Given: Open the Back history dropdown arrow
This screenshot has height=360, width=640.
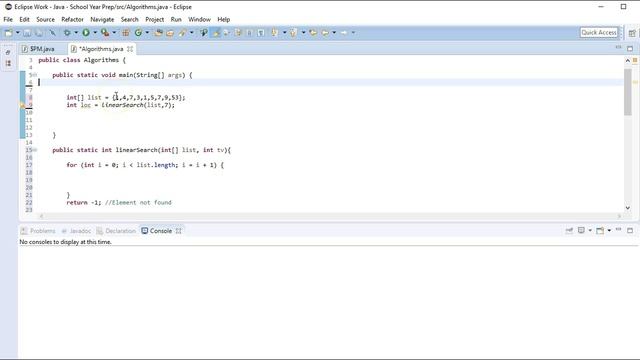Looking at the screenshot, I should [x=334, y=33].
